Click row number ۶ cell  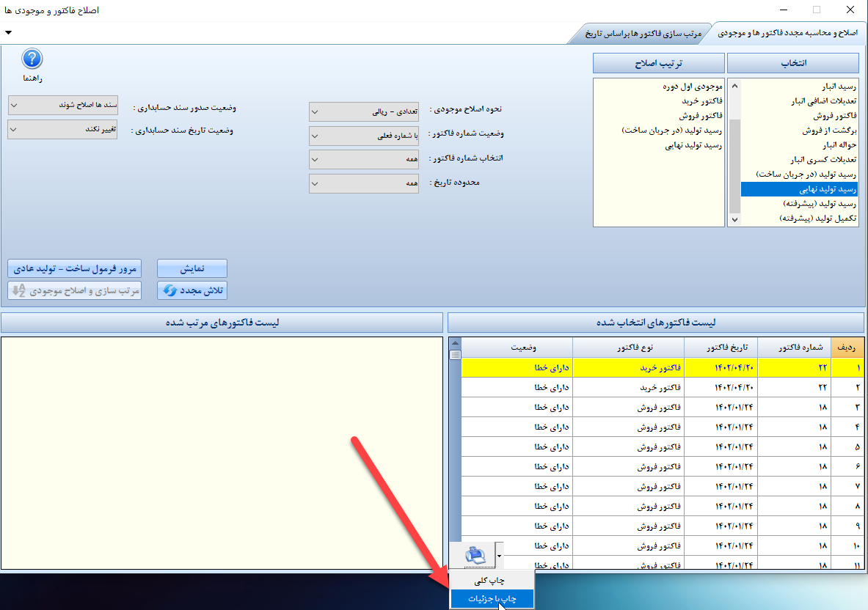(x=847, y=467)
